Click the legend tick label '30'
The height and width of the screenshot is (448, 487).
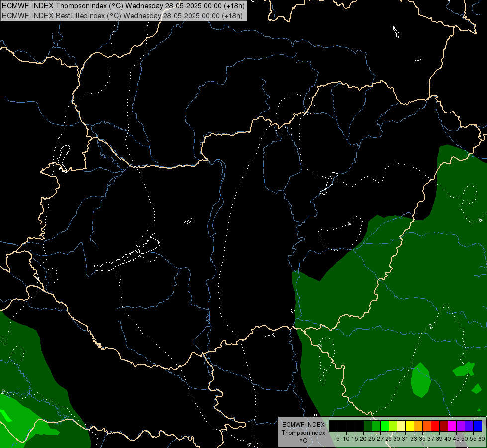coord(397,439)
